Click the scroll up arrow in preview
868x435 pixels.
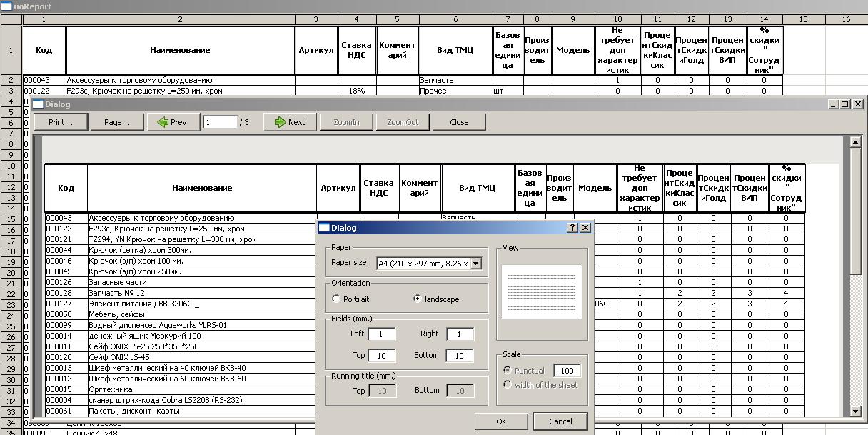pos(855,142)
